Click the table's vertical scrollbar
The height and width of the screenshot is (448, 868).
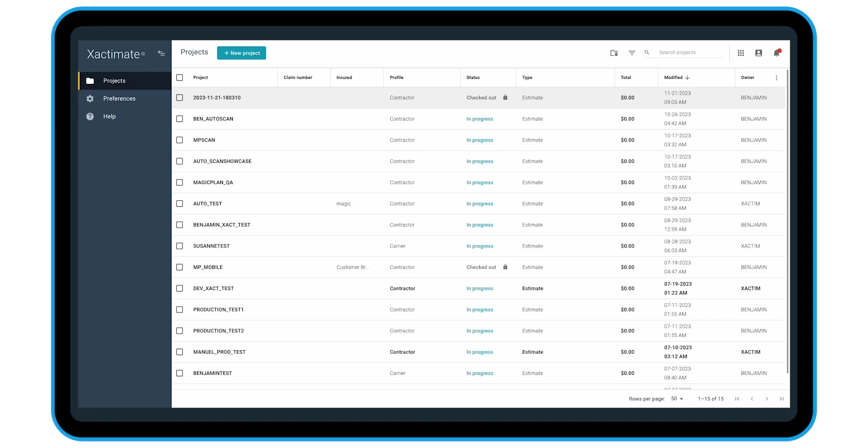[788, 221]
